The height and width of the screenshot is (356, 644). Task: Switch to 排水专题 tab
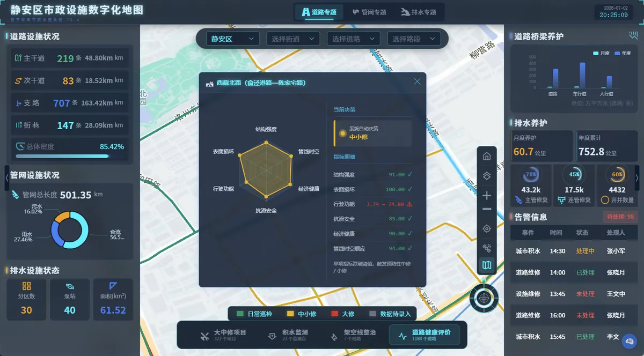tap(419, 12)
